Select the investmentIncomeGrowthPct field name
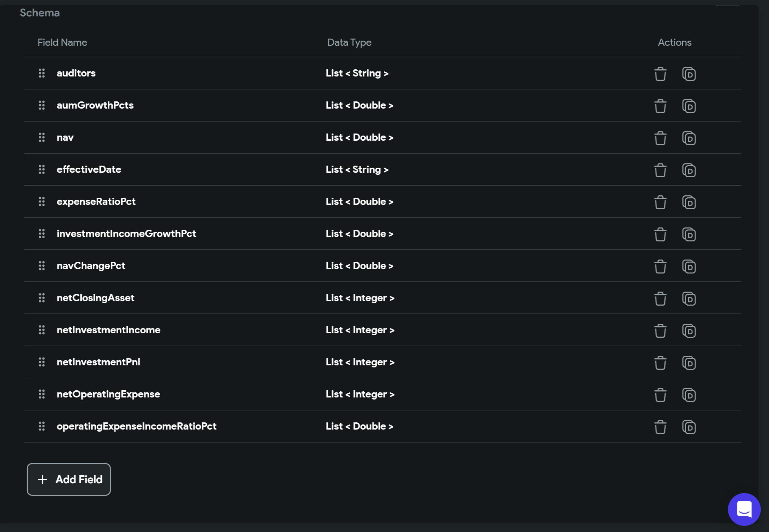 click(x=126, y=234)
